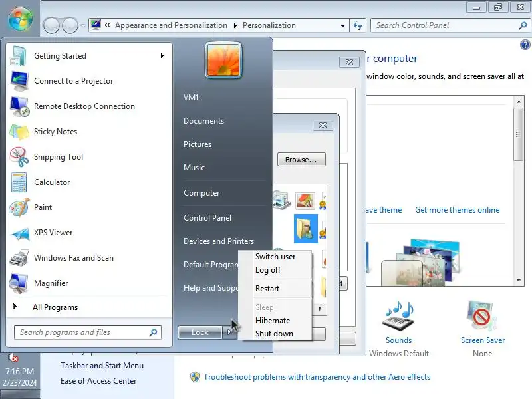Open the VM1 user folder

(191, 98)
